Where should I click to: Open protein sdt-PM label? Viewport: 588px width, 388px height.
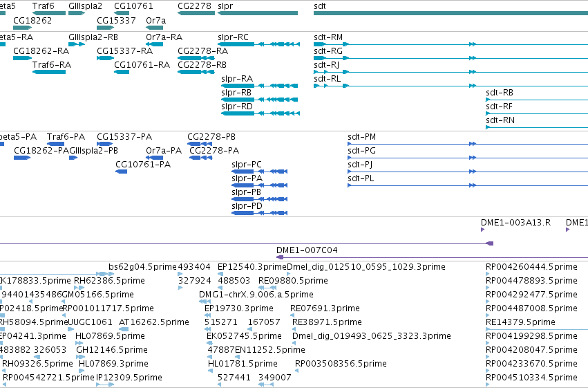click(x=362, y=137)
